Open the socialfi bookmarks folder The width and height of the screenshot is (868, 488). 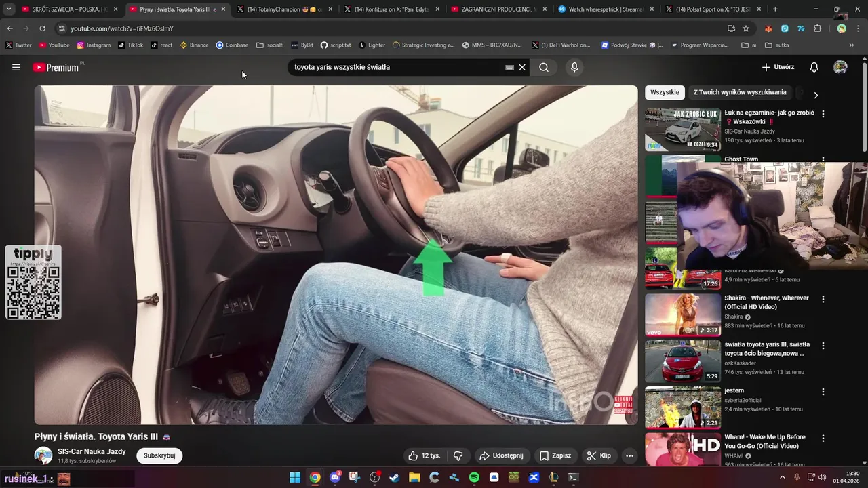pyautogui.click(x=270, y=45)
